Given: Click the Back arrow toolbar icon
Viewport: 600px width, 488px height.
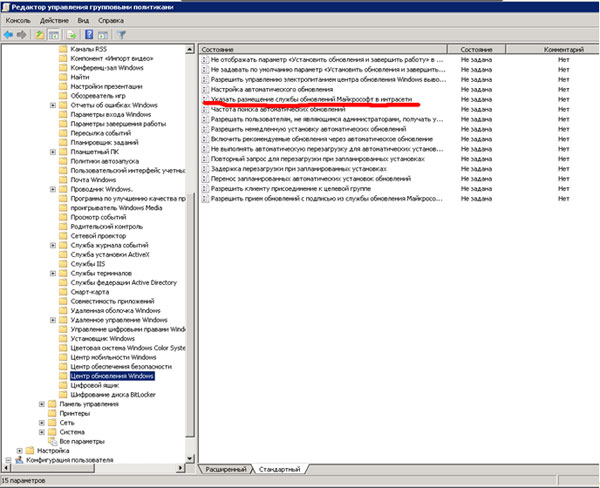Looking at the screenshot, I should tap(8, 34).
